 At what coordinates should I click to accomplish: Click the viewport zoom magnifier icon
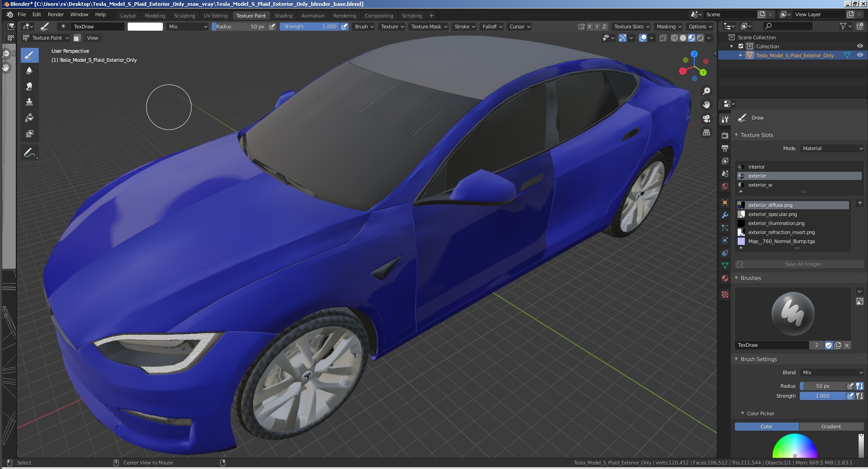pos(706,91)
